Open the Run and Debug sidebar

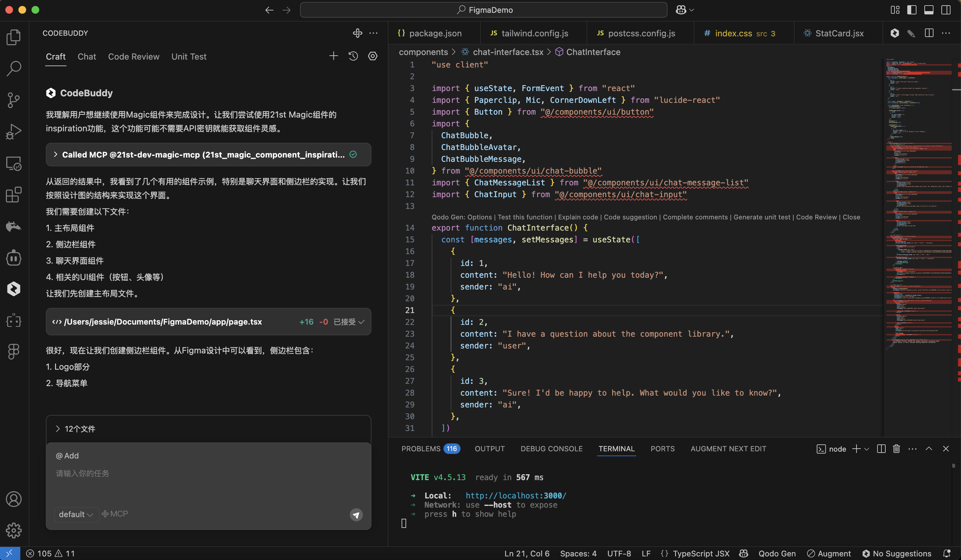14,131
